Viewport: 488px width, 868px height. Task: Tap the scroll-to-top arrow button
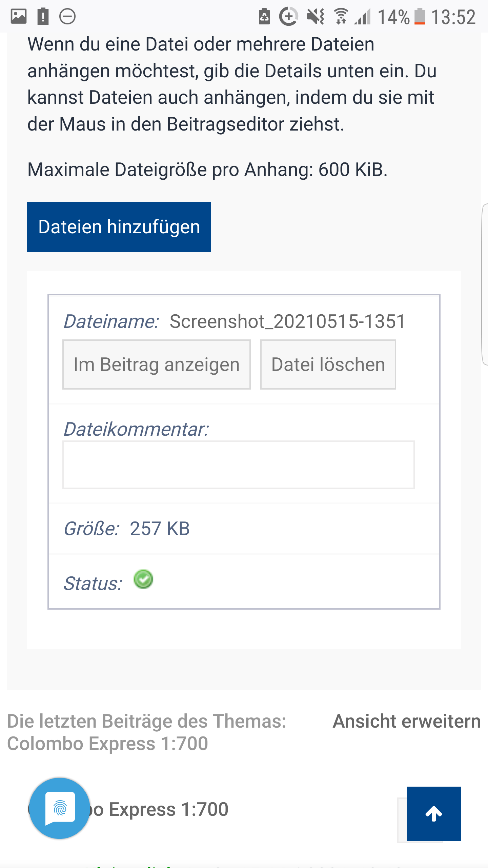click(433, 813)
